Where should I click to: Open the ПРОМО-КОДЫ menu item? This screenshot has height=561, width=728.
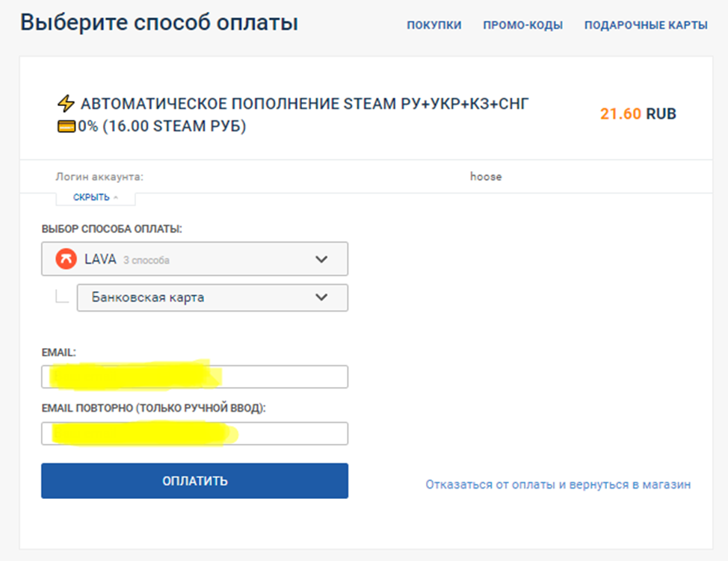coord(522,25)
